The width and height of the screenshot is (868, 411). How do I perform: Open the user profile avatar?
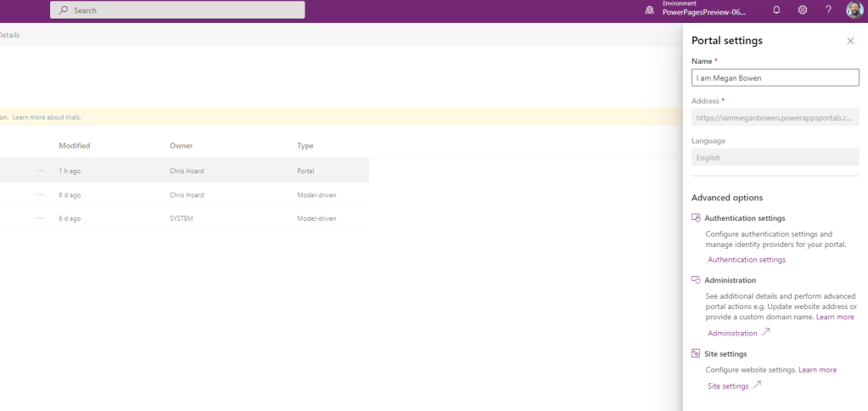point(854,10)
